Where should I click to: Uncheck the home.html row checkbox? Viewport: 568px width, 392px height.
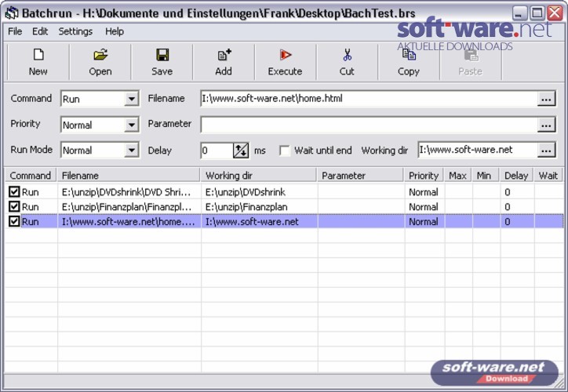point(14,222)
